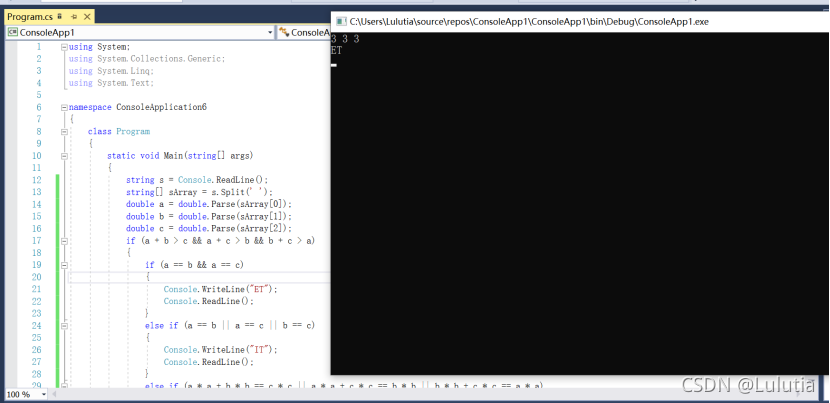Click Console.WriteLine("ET") statement

pyautogui.click(x=220, y=289)
